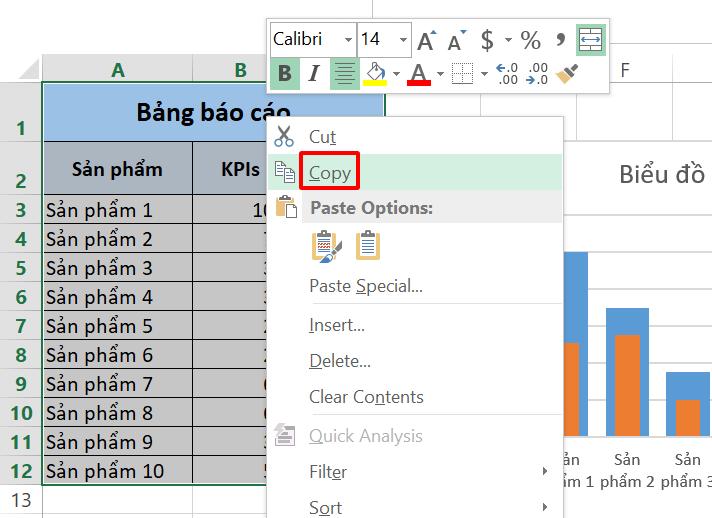Click cell 'Sản phẩm 8'
Image resolution: width=712 pixels, height=518 pixels.
[117, 413]
